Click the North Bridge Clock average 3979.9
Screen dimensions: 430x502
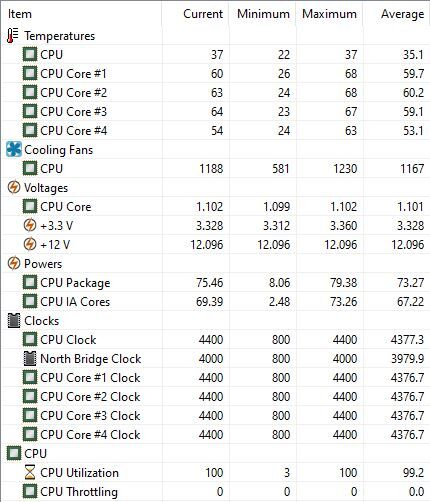coord(407,359)
